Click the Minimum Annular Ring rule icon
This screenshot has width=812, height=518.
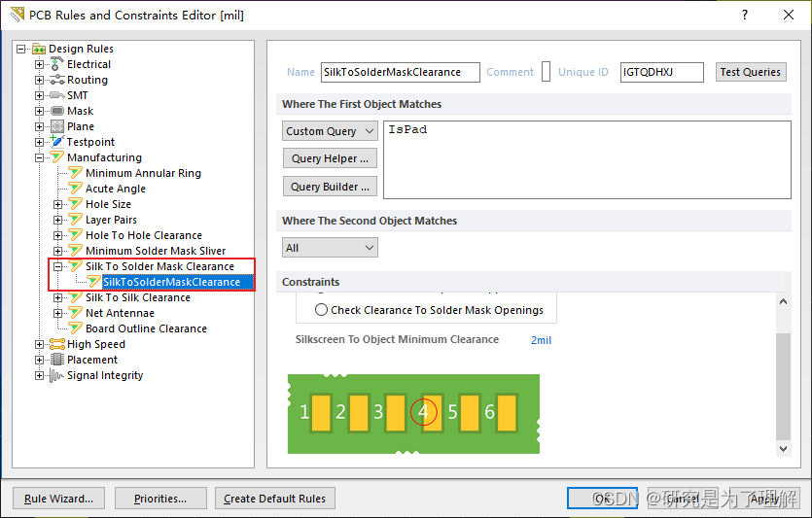click(76, 173)
